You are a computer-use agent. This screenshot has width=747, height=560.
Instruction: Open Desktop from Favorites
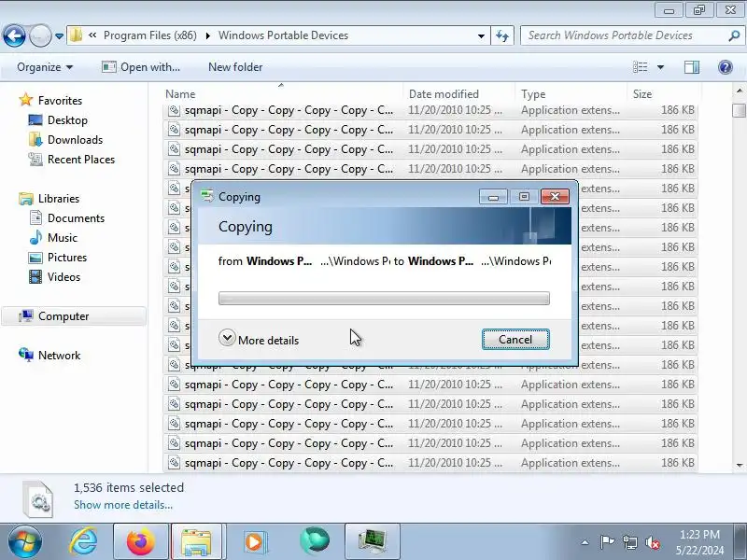coord(67,120)
